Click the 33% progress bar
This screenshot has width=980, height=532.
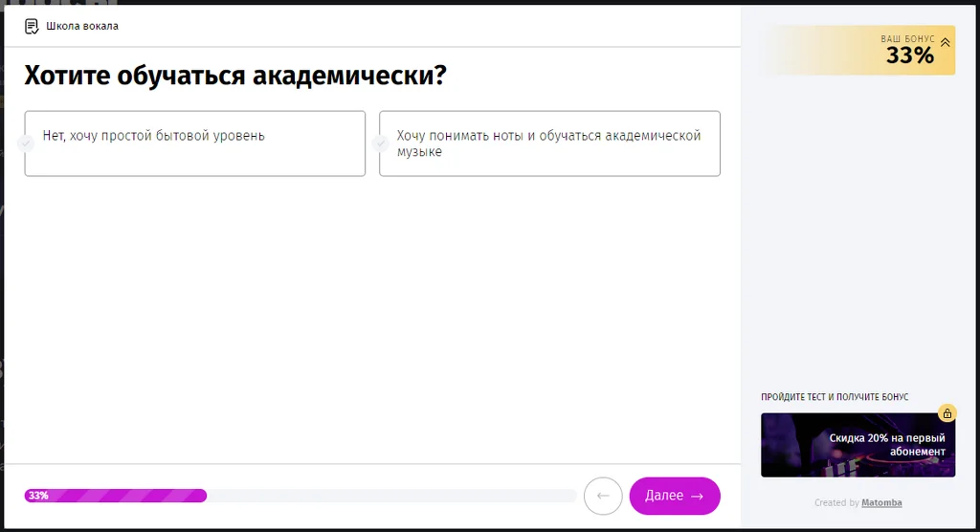(x=300, y=496)
